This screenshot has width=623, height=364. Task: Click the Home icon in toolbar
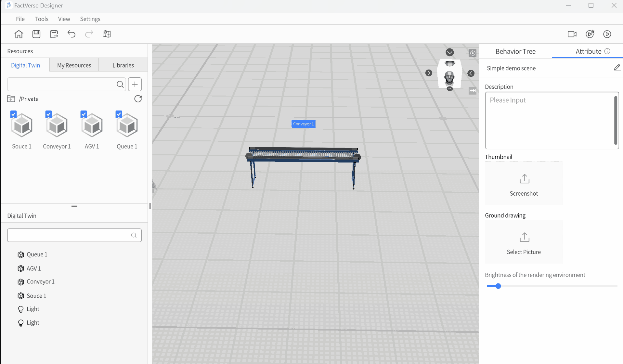coord(19,34)
